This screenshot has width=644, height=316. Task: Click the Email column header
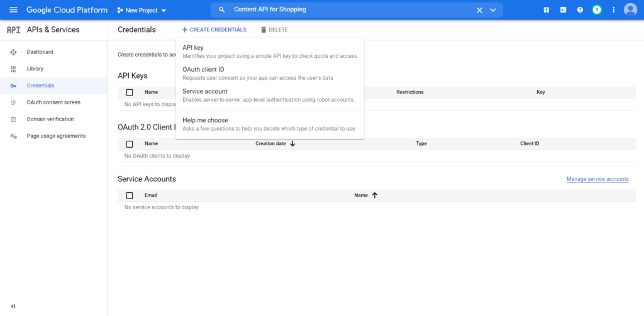(x=151, y=196)
